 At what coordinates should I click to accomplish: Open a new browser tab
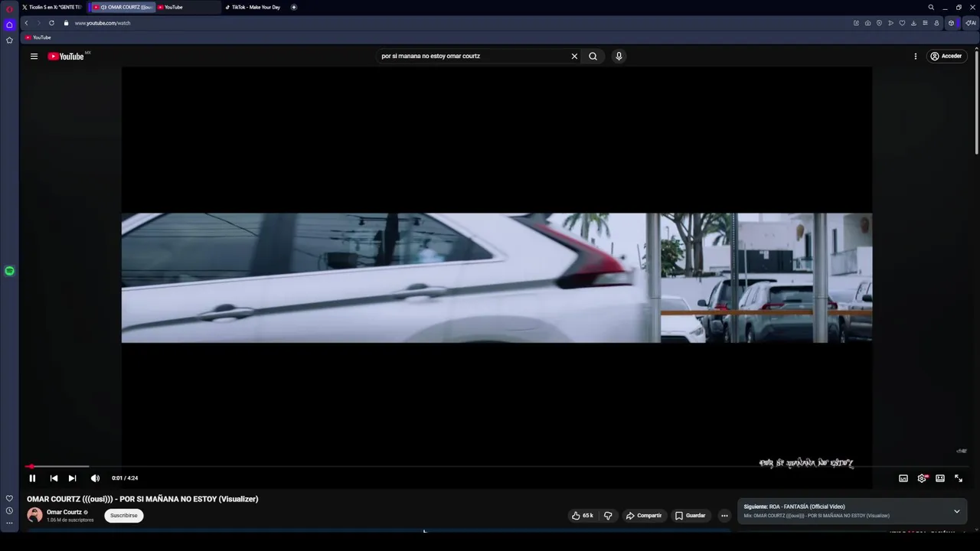coord(294,7)
